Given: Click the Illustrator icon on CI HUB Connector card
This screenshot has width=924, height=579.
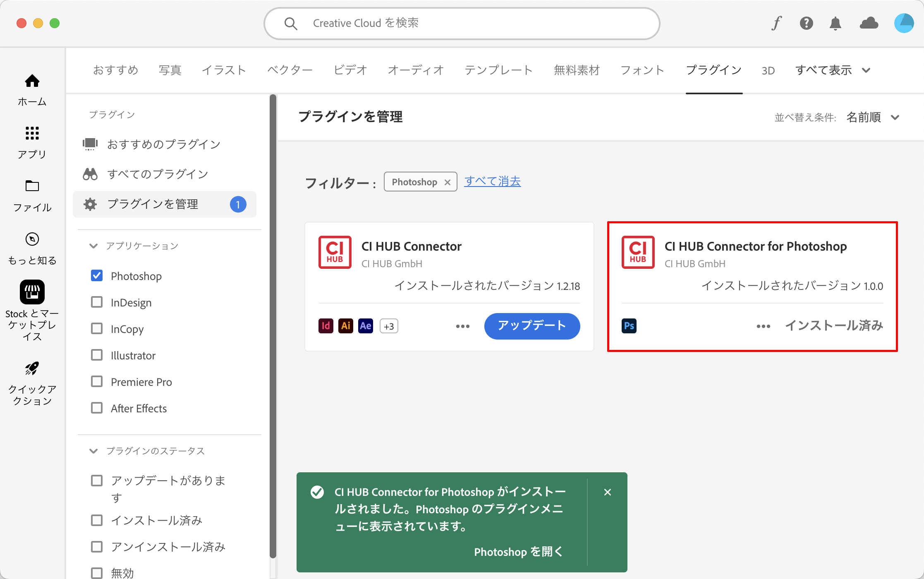Looking at the screenshot, I should (x=346, y=326).
